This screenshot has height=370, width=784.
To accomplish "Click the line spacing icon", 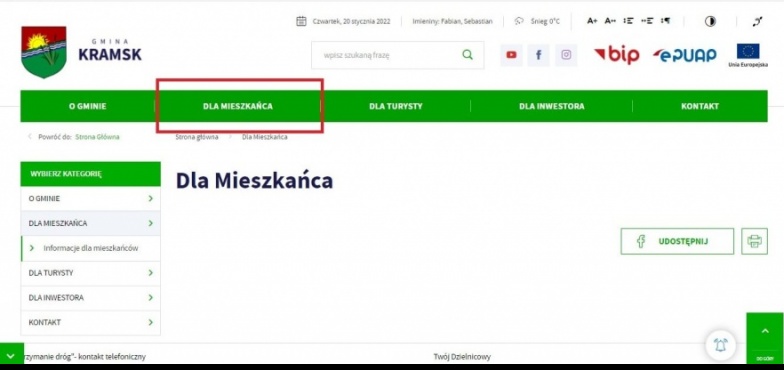I will [x=628, y=21].
